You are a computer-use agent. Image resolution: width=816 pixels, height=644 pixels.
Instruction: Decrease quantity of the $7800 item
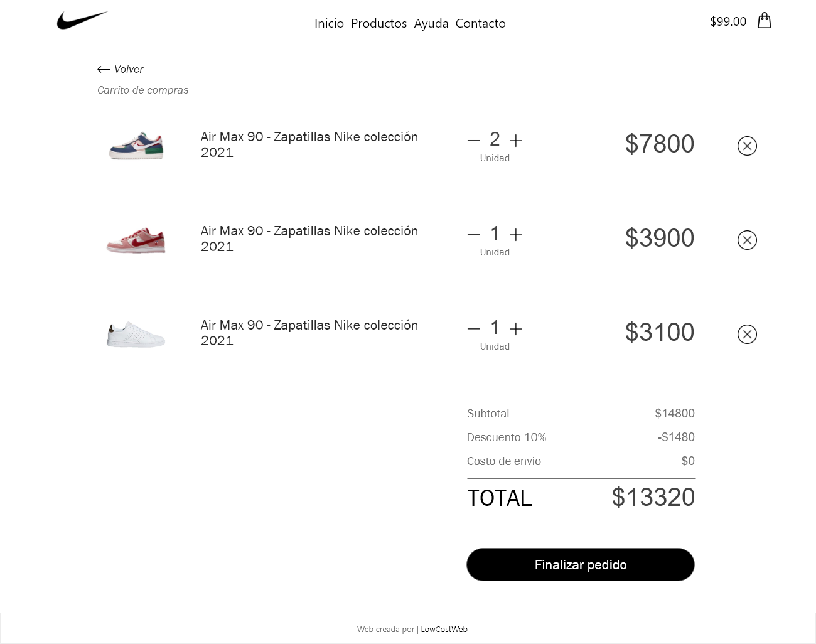474,141
